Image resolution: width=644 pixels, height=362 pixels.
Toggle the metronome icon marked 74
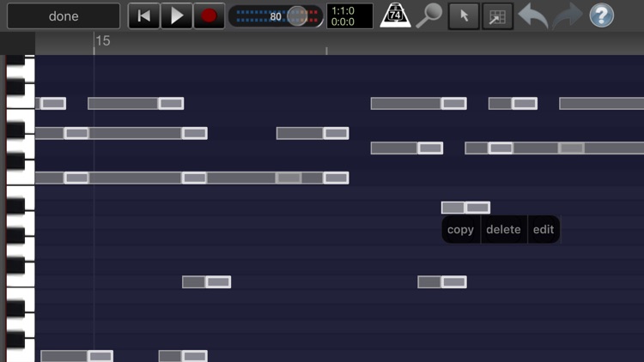click(x=395, y=15)
